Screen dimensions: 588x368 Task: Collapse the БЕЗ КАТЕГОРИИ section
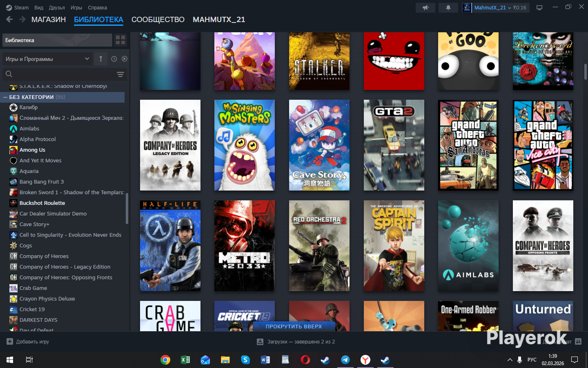point(5,97)
